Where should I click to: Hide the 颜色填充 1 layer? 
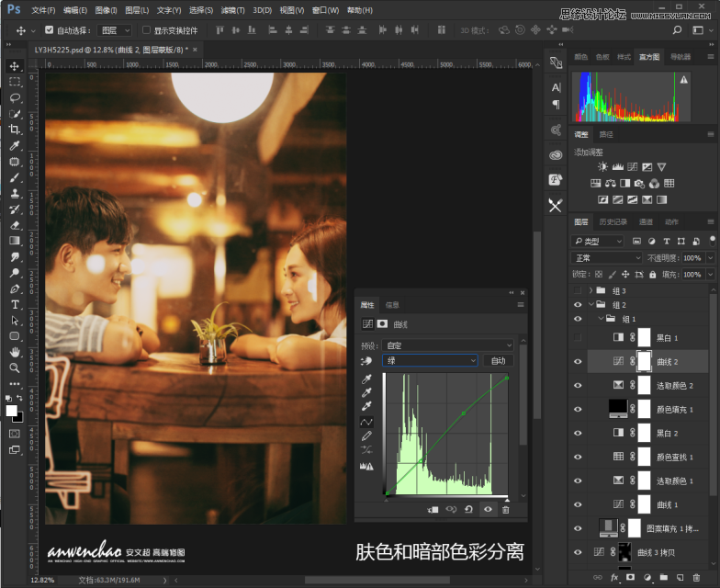click(x=578, y=410)
